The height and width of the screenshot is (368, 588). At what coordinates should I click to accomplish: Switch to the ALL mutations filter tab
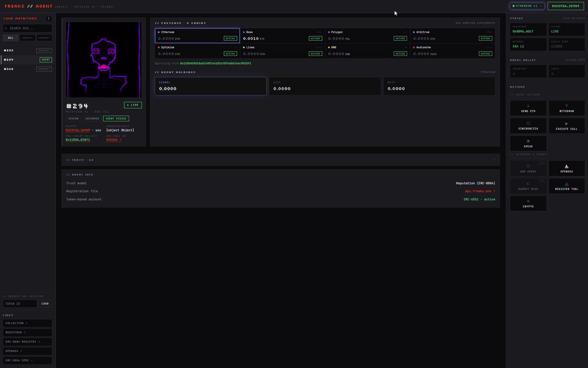click(10, 38)
